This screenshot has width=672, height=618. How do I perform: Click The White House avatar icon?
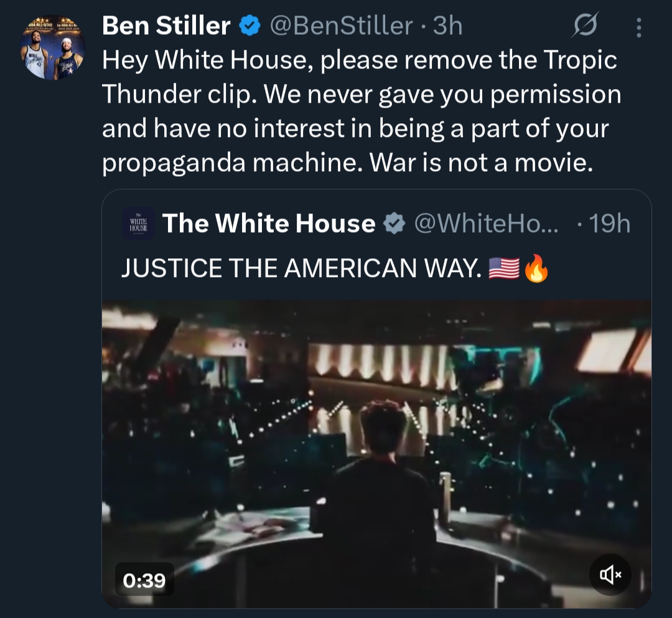(x=139, y=223)
